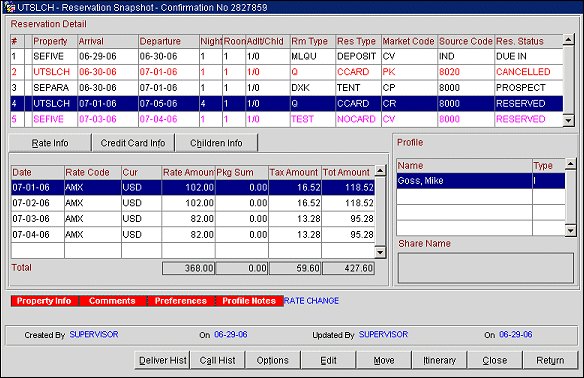The image size is (584, 378).
Task: Open the red Comments indicator
Action: (x=112, y=301)
